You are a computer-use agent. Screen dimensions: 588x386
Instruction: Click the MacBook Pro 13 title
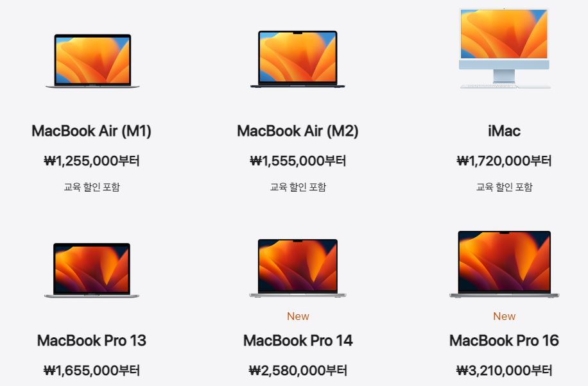[92, 340]
